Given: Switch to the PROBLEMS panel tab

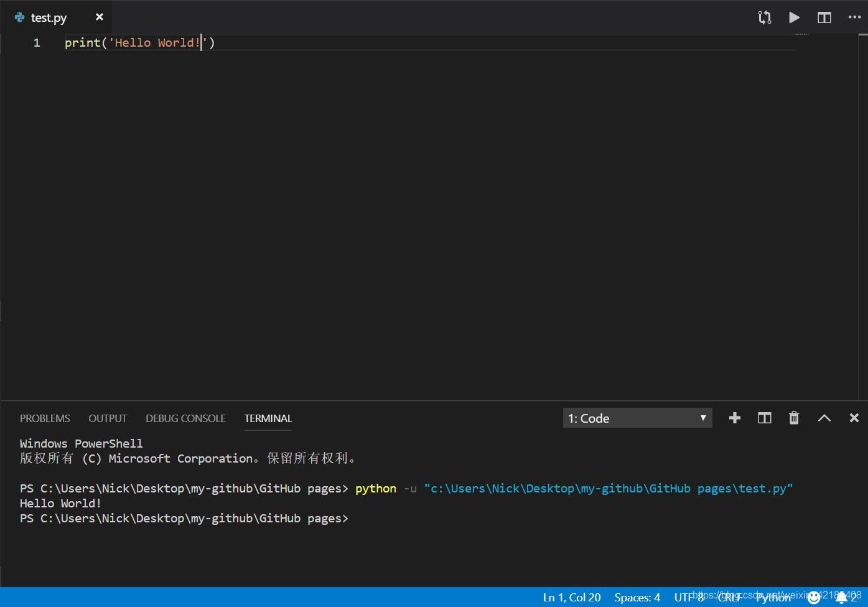Looking at the screenshot, I should [45, 418].
